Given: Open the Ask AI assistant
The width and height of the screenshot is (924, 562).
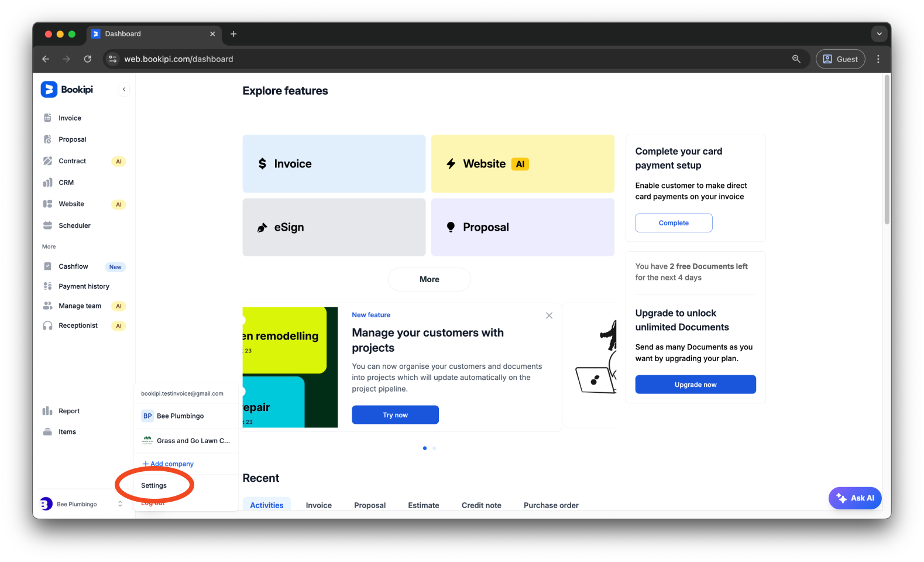Looking at the screenshot, I should 855,498.
